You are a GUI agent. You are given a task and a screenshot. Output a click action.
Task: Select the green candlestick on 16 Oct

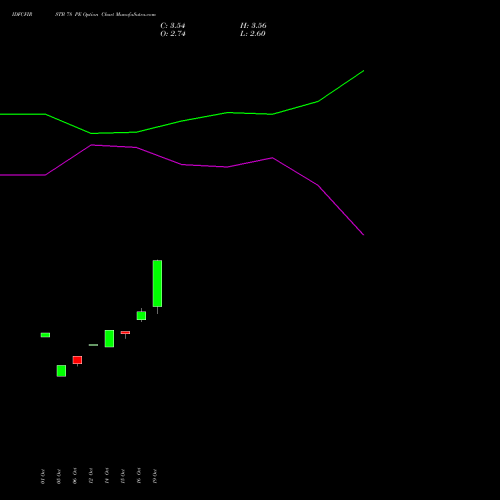tap(141, 315)
